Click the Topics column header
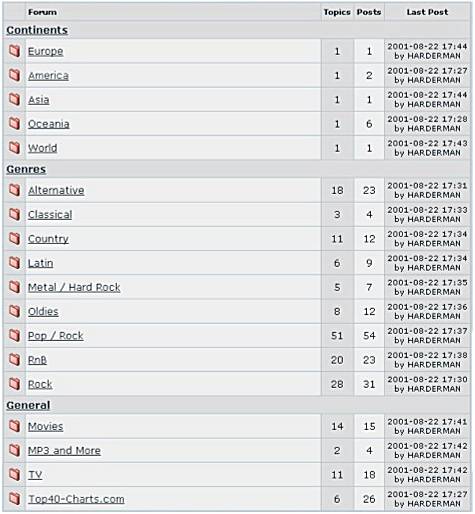The image size is (475, 514). point(337,12)
